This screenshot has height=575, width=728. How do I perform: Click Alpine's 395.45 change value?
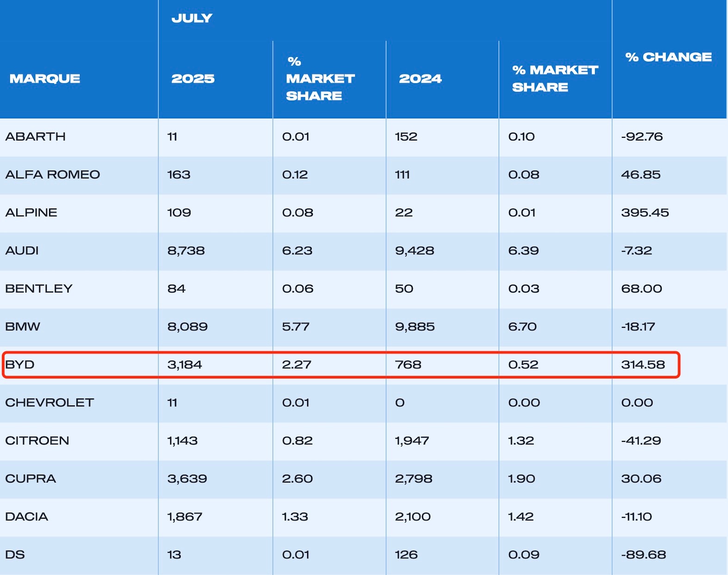pyautogui.click(x=645, y=213)
